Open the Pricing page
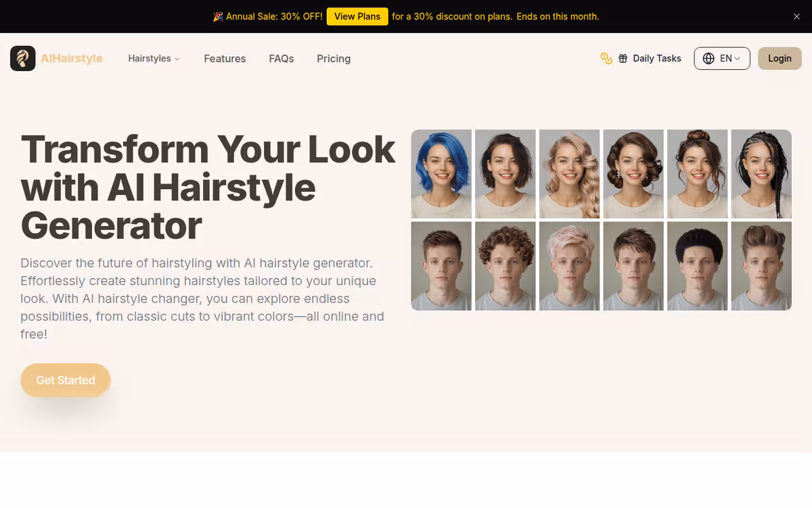 (x=334, y=58)
